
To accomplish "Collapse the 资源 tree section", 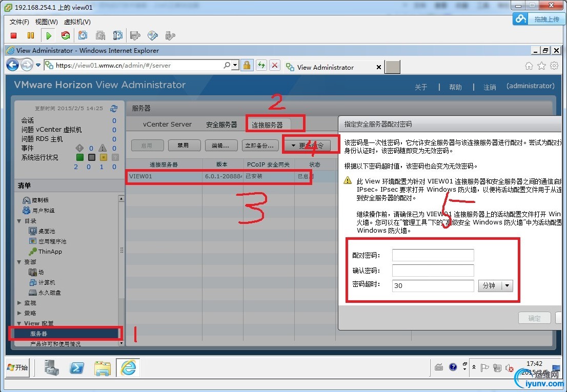I will [19, 262].
